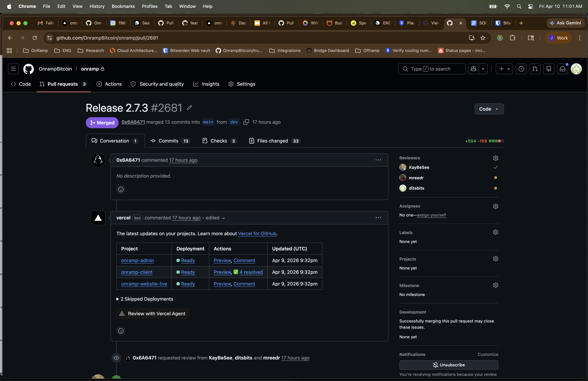
Task: Open the header issues icon
Action: (521, 69)
